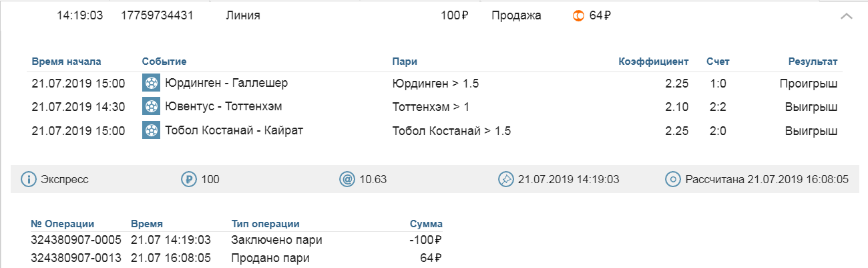Click the @ odds icon beside 10.63
This screenshot has height=268, width=868.
click(x=347, y=179)
